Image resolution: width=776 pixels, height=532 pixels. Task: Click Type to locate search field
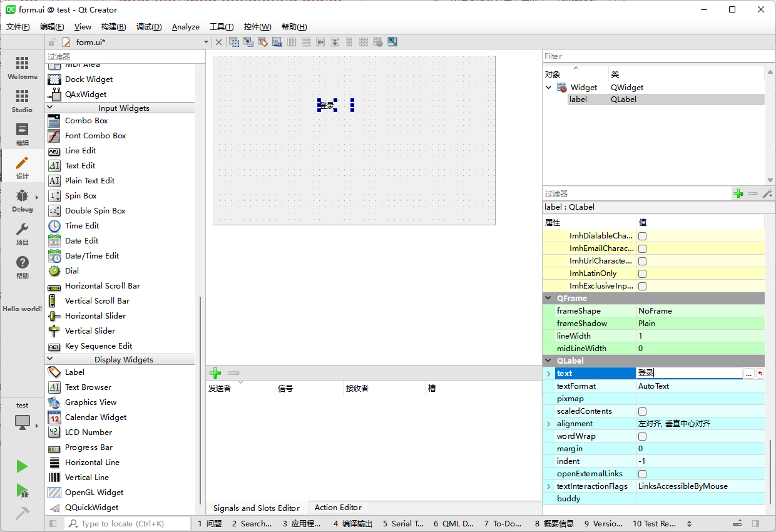(x=127, y=524)
